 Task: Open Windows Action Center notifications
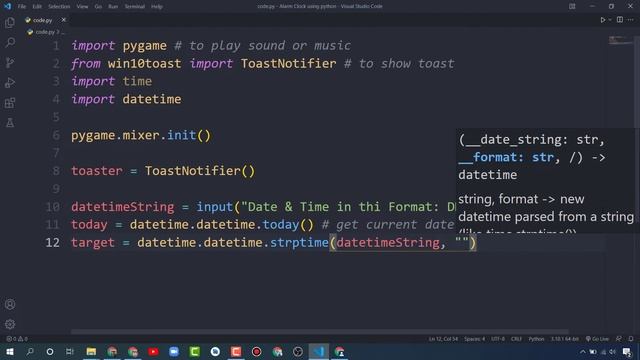click(627, 351)
